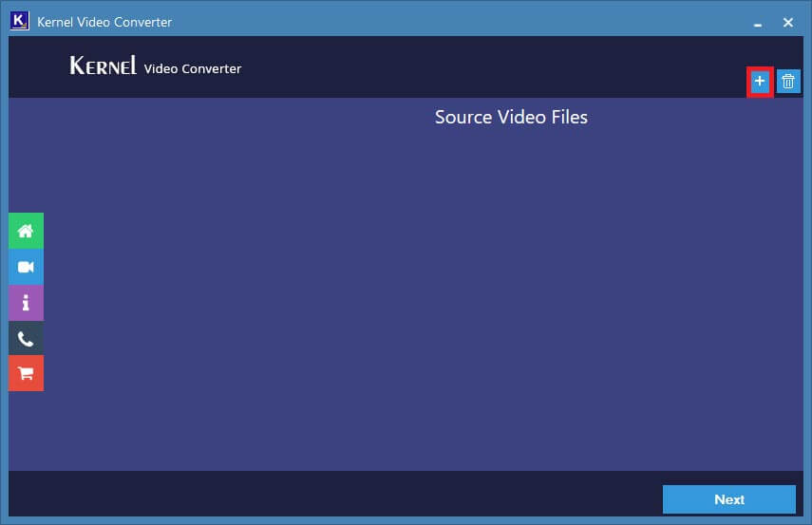Open the red shopping cart buy icon
Image resolution: width=812 pixels, height=525 pixels.
pos(26,373)
